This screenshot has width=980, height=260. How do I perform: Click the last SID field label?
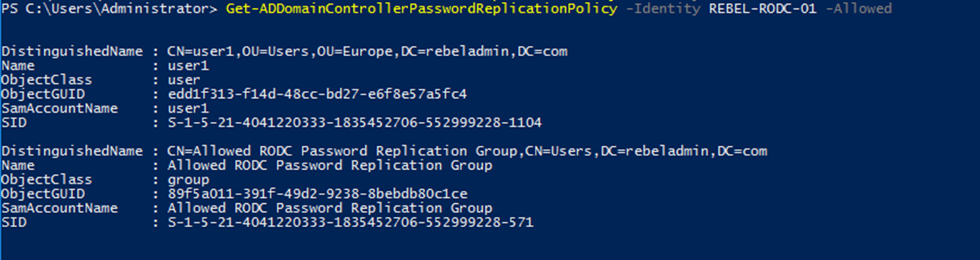[13, 222]
